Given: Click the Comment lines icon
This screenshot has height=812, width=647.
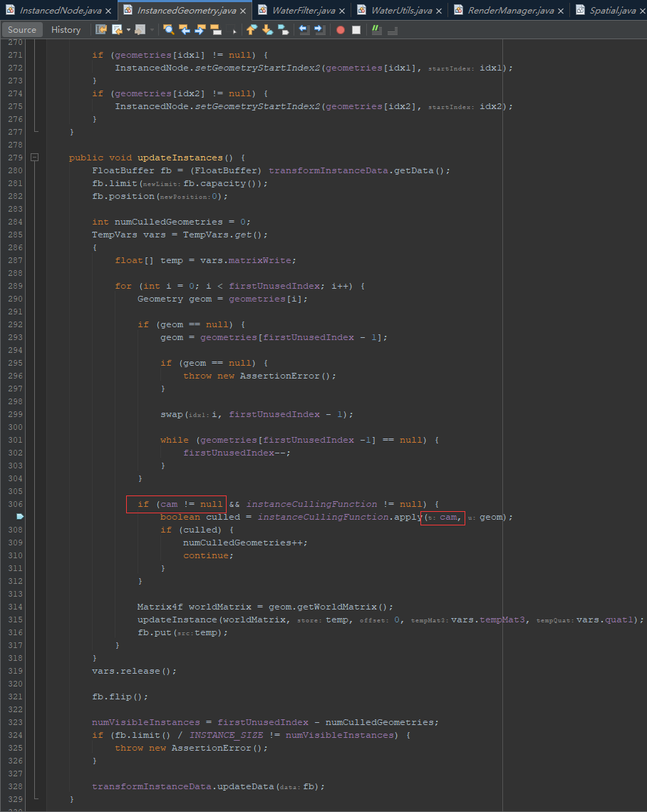Looking at the screenshot, I should [376, 29].
